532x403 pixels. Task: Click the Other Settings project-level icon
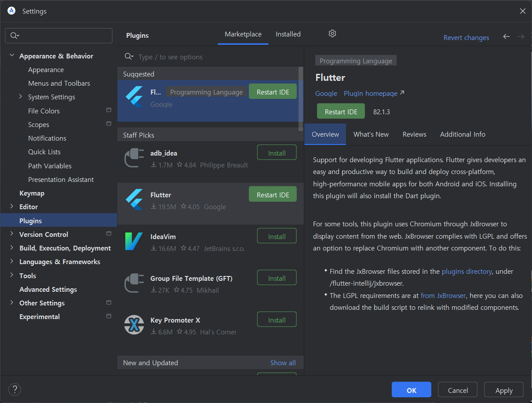click(x=109, y=302)
